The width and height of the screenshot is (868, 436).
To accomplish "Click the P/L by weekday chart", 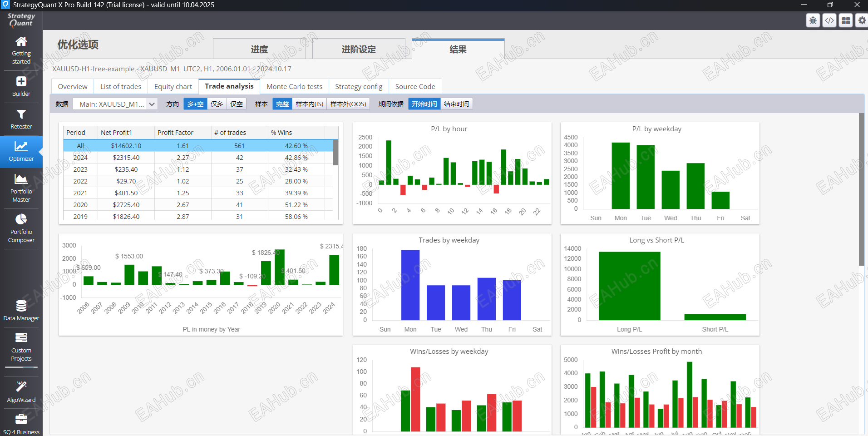I will click(x=660, y=173).
